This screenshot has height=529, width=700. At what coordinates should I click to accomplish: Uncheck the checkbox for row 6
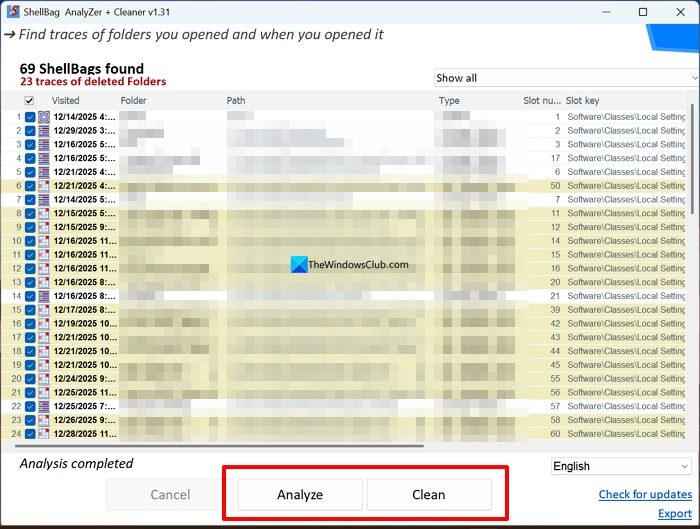pyautogui.click(x=30, y=186)
